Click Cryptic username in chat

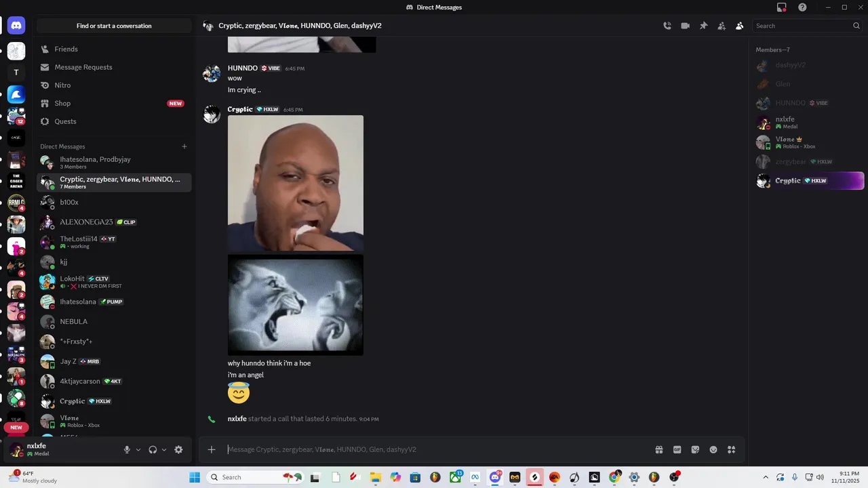click(240, 109)
